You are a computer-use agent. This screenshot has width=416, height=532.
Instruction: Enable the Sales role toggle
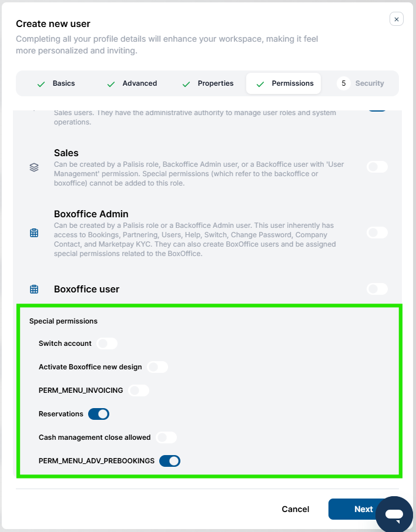[377, 167]
